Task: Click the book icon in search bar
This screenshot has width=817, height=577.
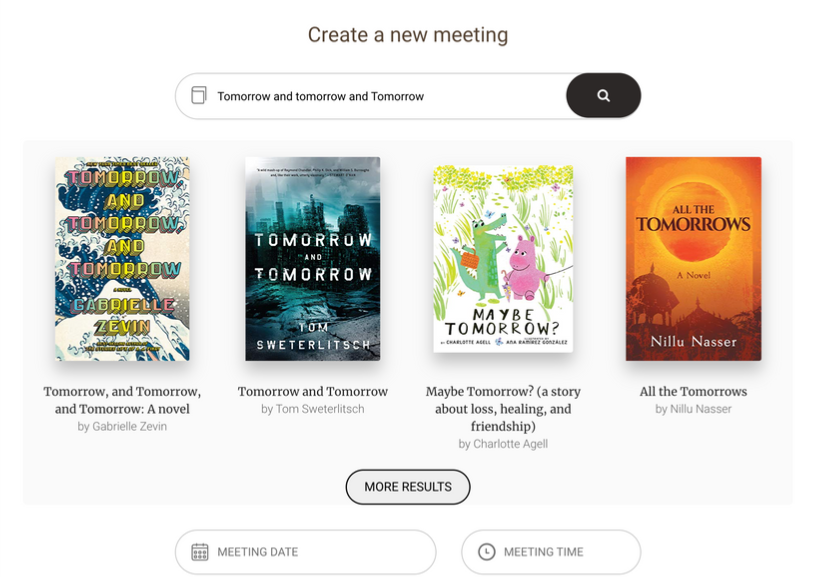Action: pos(199,96)
